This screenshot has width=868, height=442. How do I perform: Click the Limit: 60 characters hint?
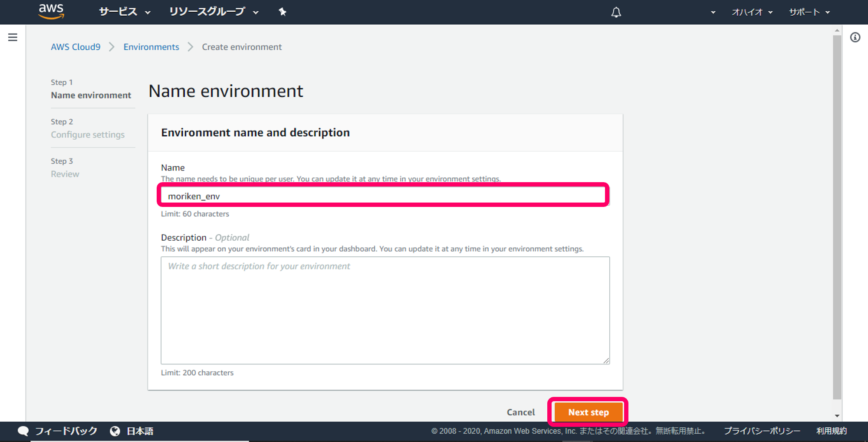coord(195,214)
